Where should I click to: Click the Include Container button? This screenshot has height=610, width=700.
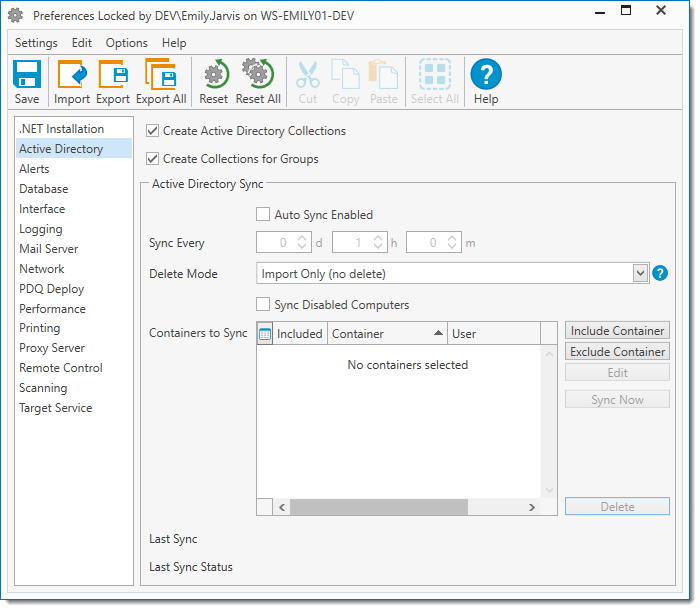coord(617,331)
